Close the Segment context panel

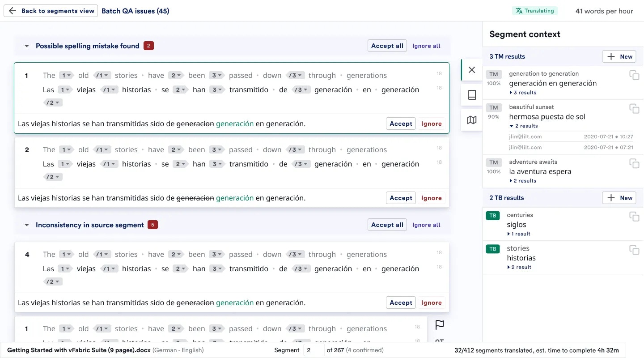coord(472,70)
